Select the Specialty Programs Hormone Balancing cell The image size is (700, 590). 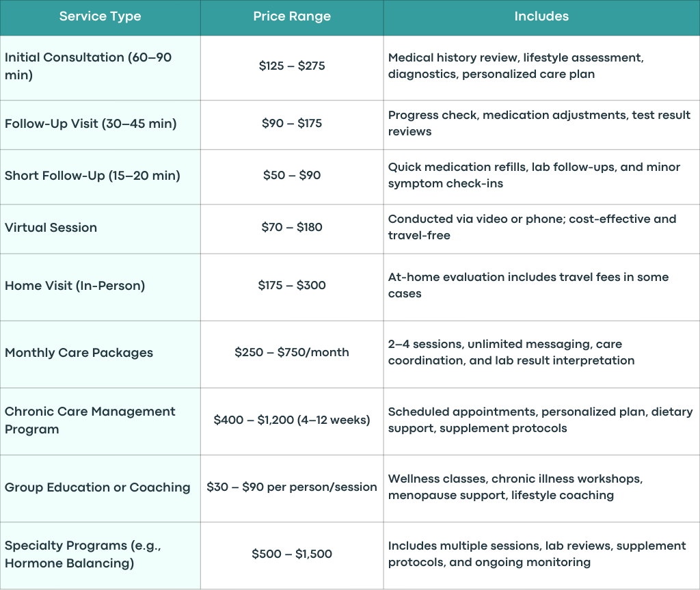point(100,556)
